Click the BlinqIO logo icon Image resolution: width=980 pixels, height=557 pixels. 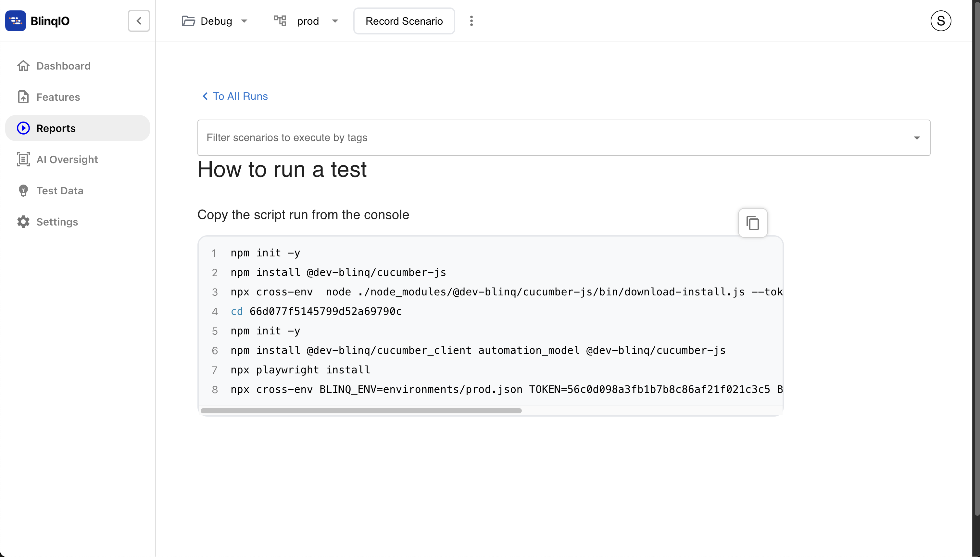[x=16, y=21]
